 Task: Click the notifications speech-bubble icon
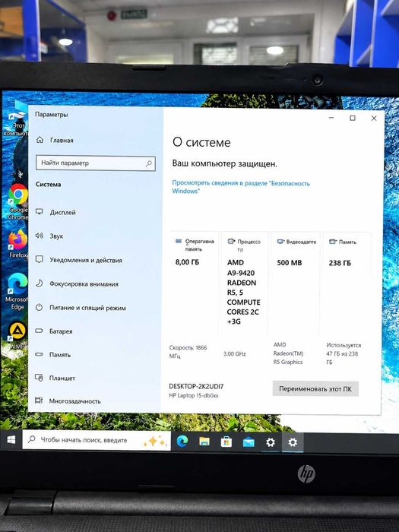point(40,260)
